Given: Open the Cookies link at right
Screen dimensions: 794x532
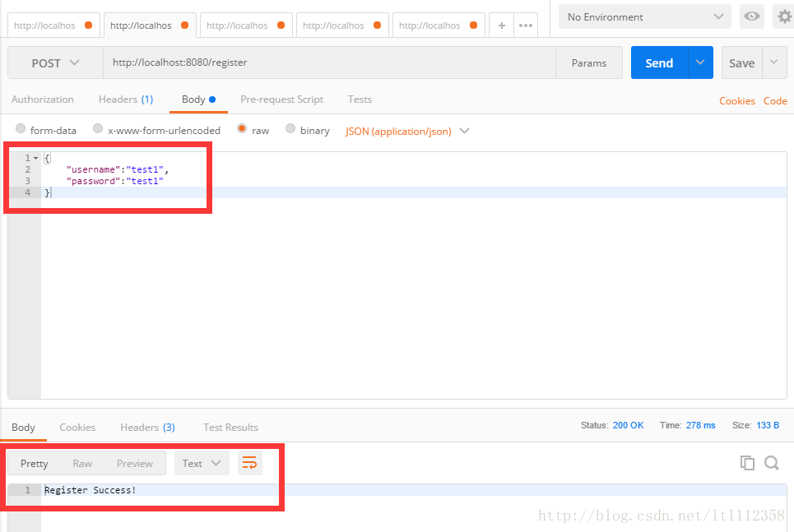Looking at the screenshot, I should point(736,101).
